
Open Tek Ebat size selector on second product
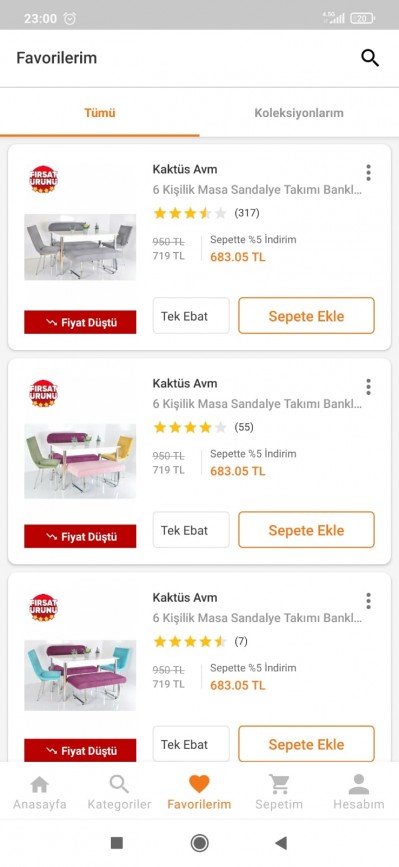coord(191,530)
